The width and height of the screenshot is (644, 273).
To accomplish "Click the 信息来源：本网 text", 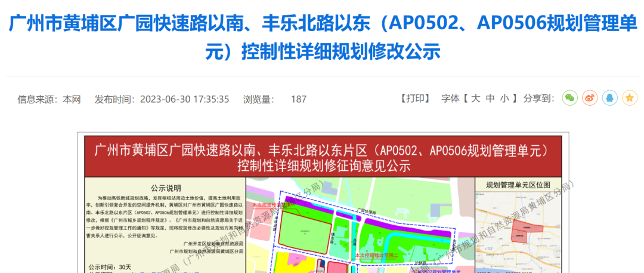I will [x=49, y=99].
